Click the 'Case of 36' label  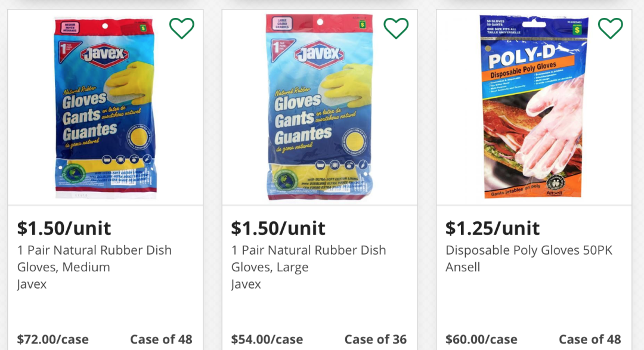coord(376,339)
